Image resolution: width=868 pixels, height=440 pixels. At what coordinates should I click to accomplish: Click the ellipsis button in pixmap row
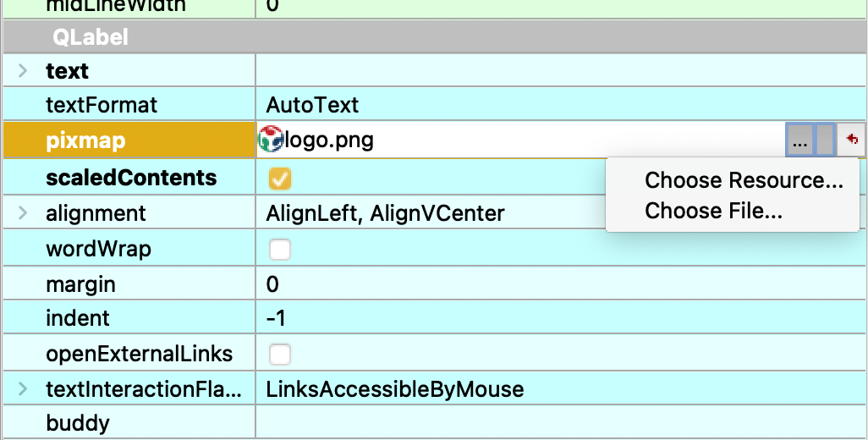point(799,140)
